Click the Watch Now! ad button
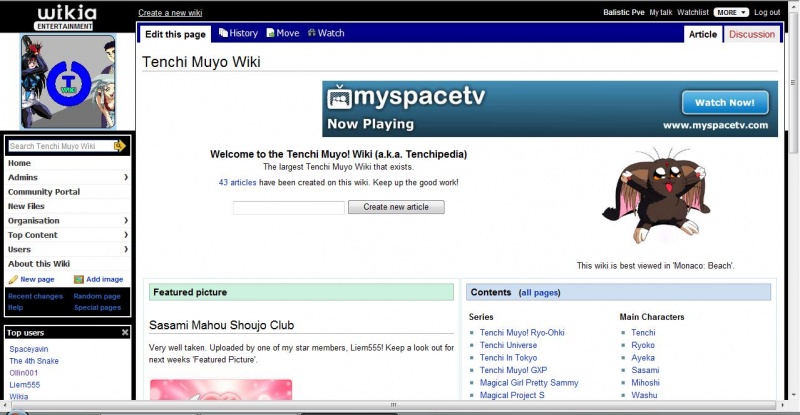 724,102
